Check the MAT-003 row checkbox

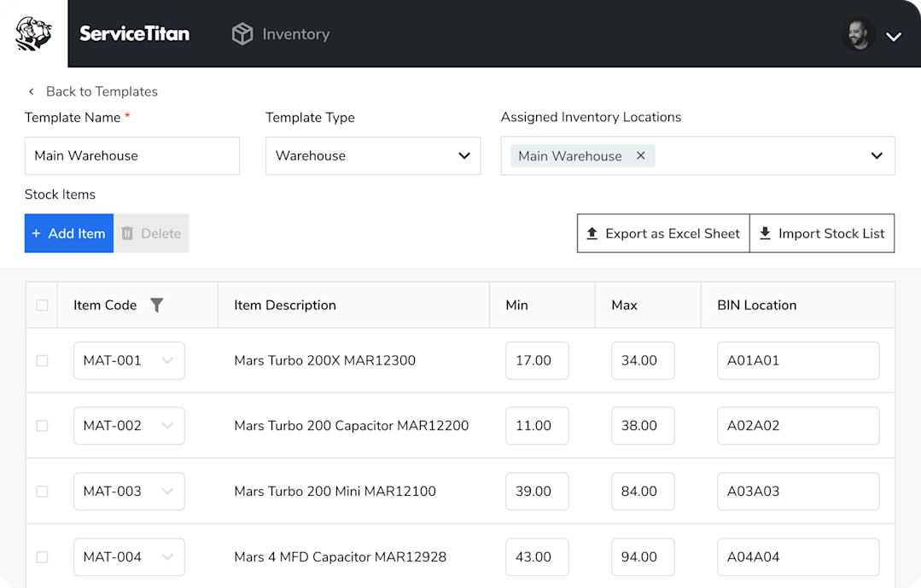(x=43, y=491)
